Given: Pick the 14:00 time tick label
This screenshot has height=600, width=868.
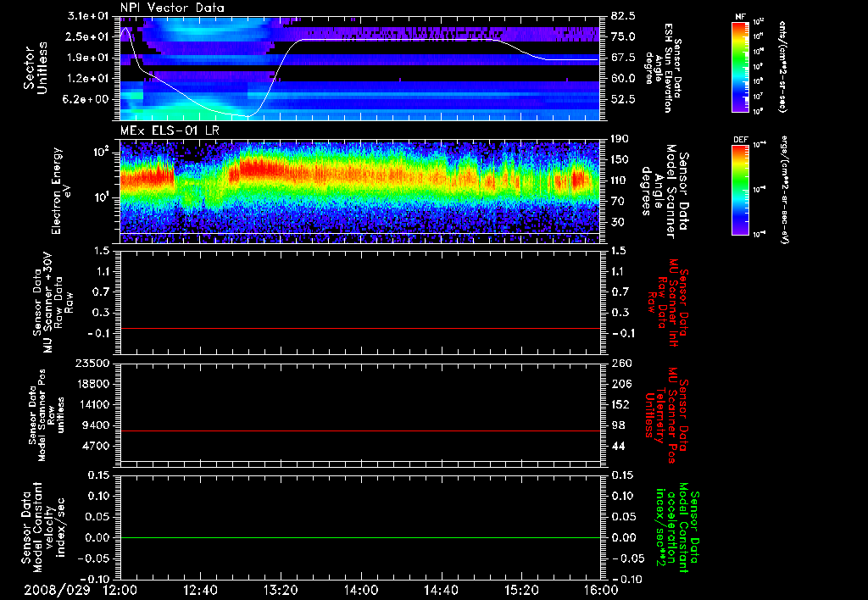Looking at the screenshot, I should (x=361, y=589).
